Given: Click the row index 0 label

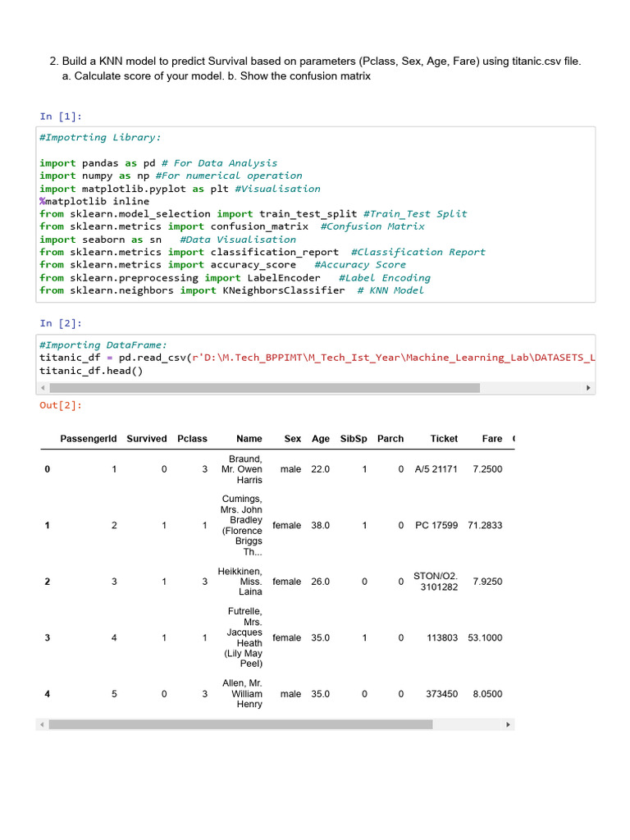Looking at the screenshot, I should tap(47, 469).
